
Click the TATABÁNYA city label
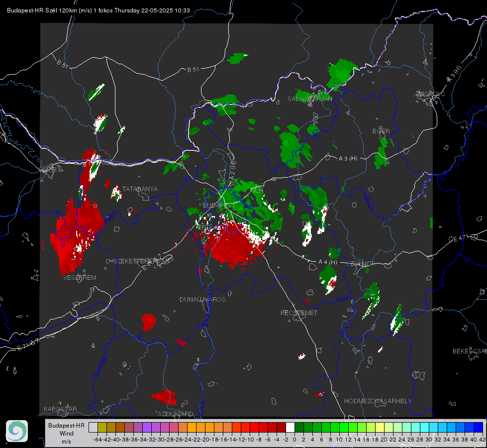click(140, 189)
